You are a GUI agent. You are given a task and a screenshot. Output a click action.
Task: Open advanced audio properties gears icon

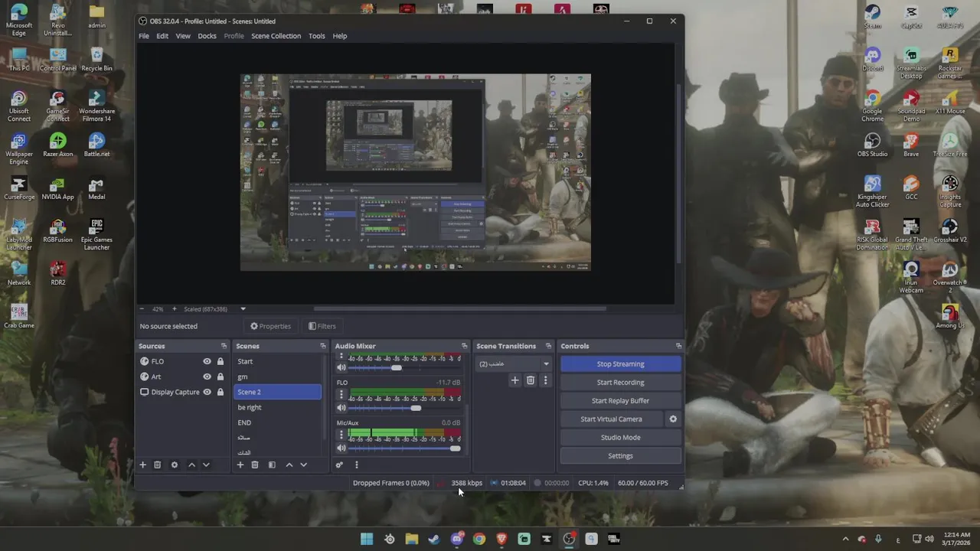pos(339,465)
